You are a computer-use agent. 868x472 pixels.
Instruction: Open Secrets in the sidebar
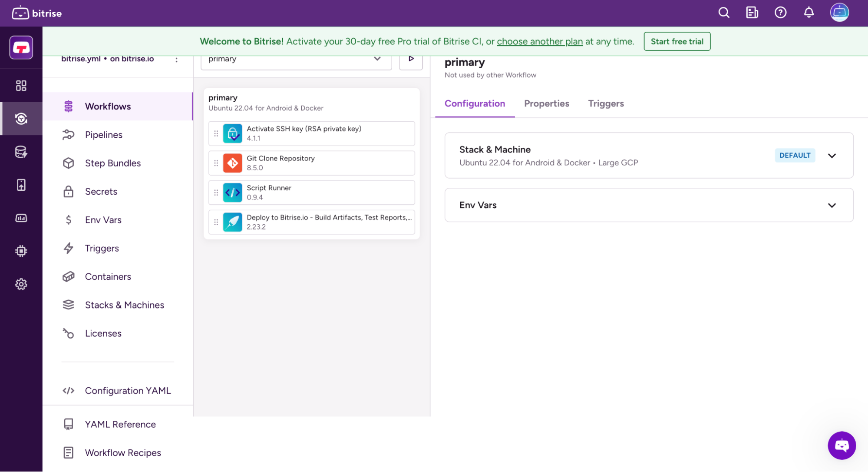(x=118, y=192)
